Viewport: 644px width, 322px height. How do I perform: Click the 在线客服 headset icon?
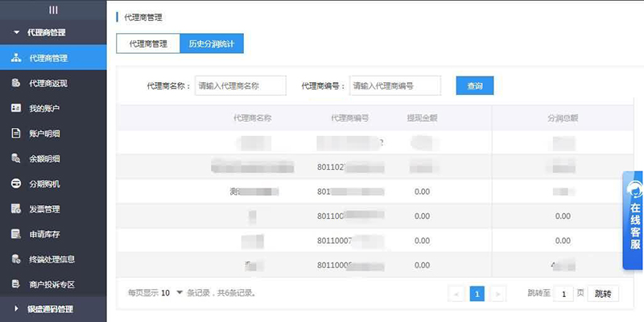pos(634,190)
